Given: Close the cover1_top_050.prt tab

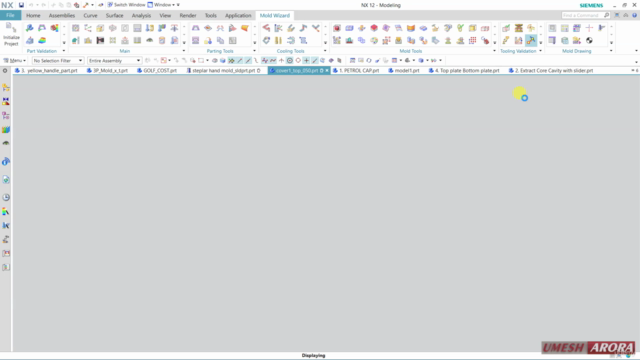Looking at the screenshot, I should point(327,71).
